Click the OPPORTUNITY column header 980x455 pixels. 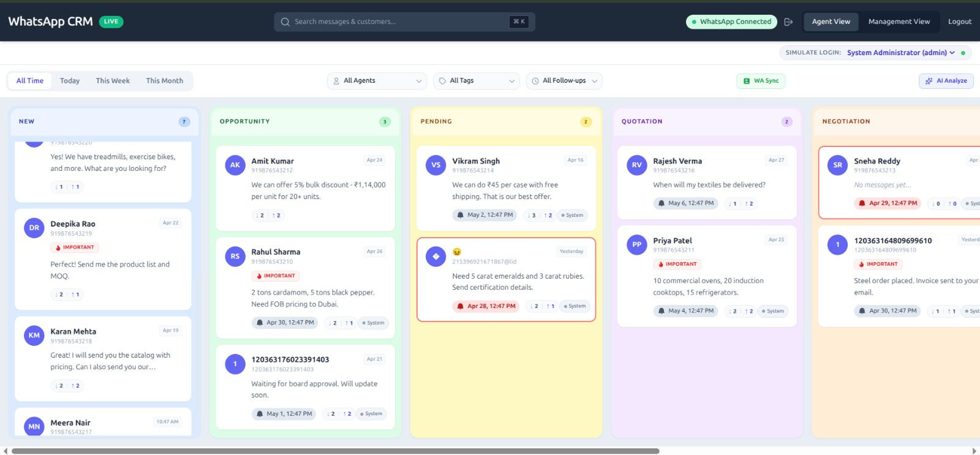coord(305,122)
